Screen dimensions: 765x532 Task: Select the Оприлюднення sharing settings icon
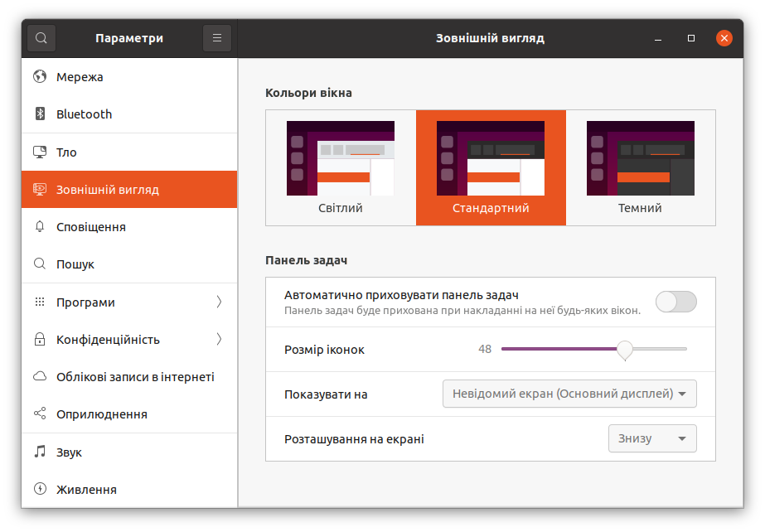coord(41,414)
